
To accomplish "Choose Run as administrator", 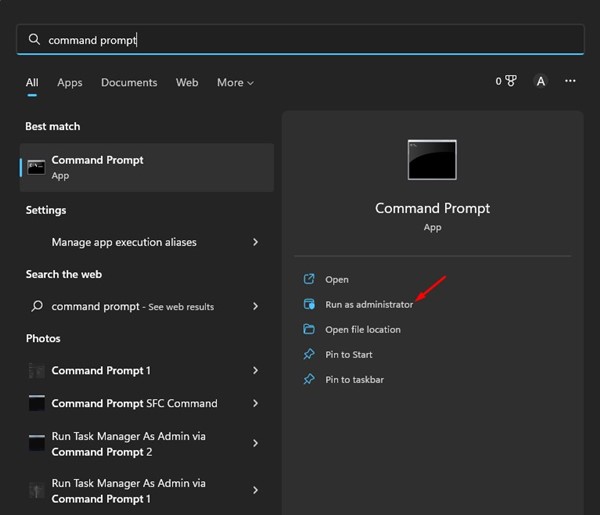I will coord(369,304).
